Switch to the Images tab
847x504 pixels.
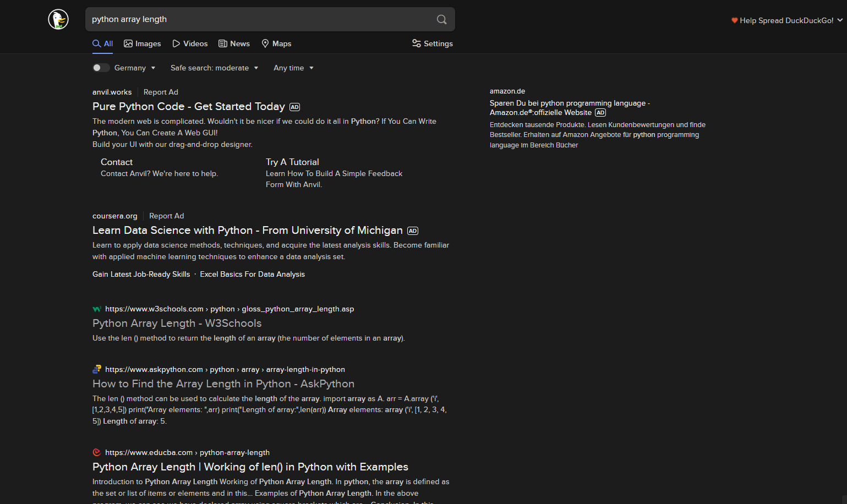pos(143,43)
